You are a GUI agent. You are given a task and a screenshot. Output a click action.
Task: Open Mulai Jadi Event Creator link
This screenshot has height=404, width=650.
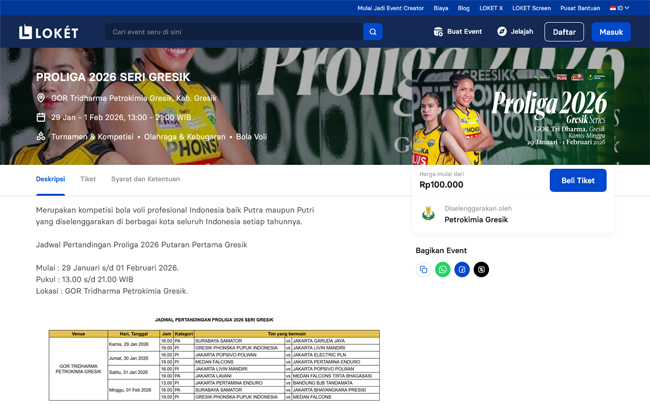click(x=390, y=8)
